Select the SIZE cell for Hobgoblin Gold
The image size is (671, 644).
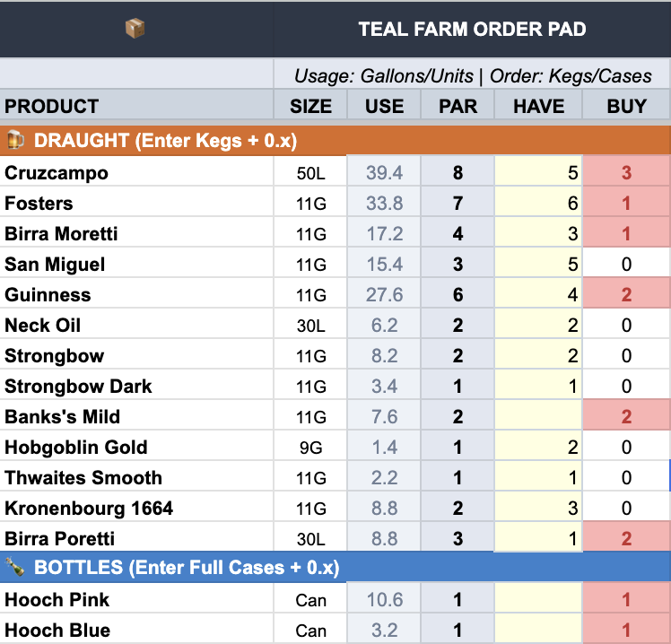point(310,448)
